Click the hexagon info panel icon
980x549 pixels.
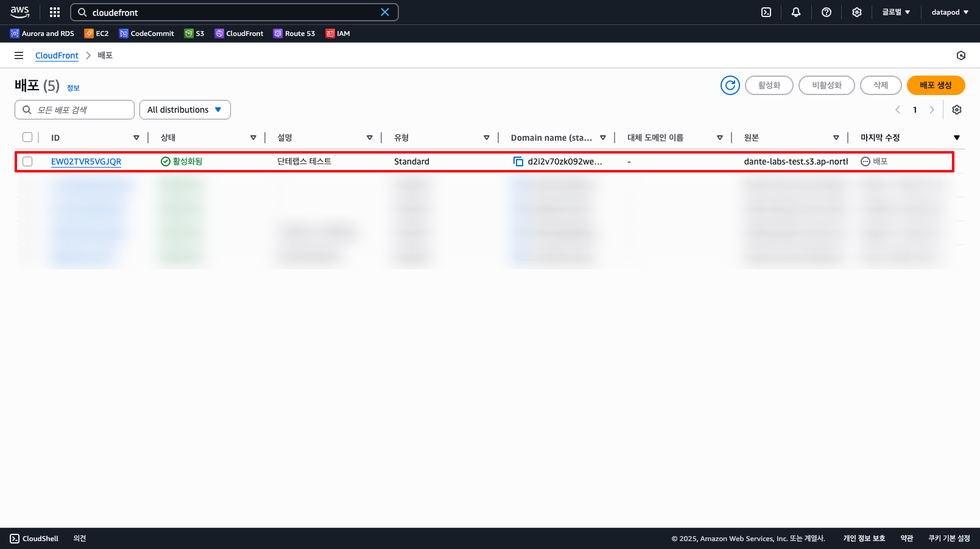(961, 55)
